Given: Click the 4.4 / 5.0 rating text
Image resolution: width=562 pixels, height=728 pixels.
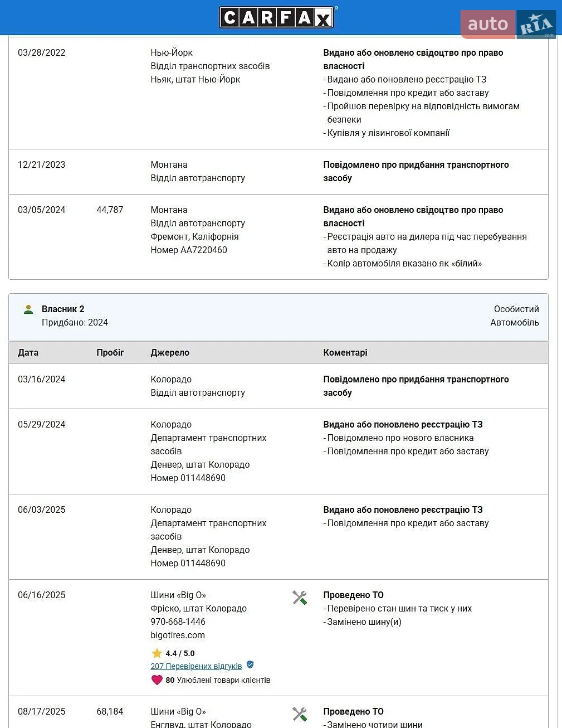Looking at the screenshot, I should 180,653.
